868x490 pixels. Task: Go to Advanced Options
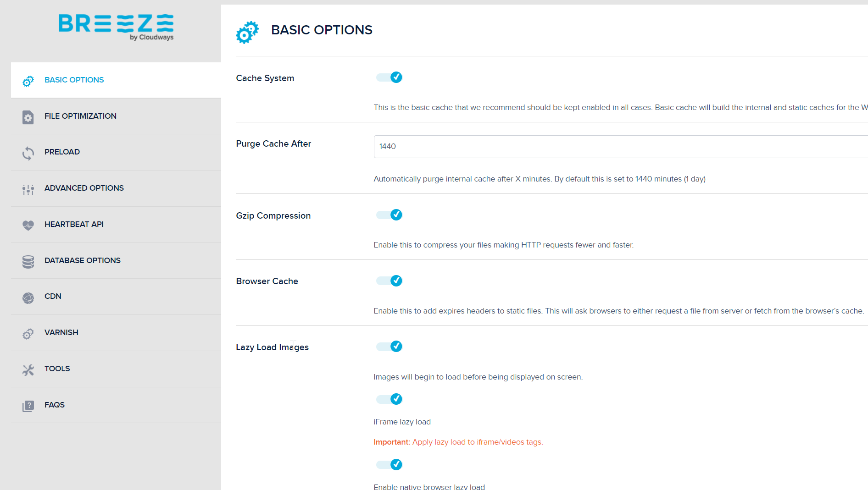click(116, 188)
